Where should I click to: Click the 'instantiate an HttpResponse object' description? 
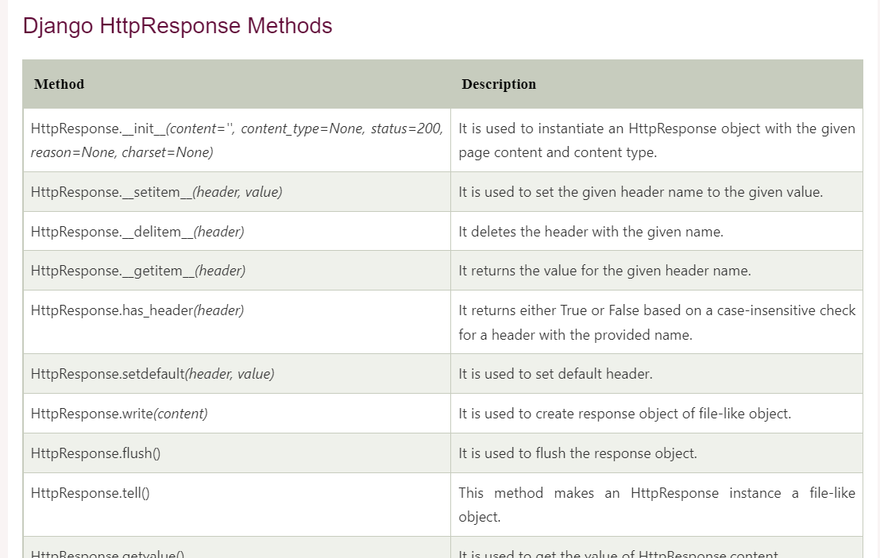[x=656, y=140]
